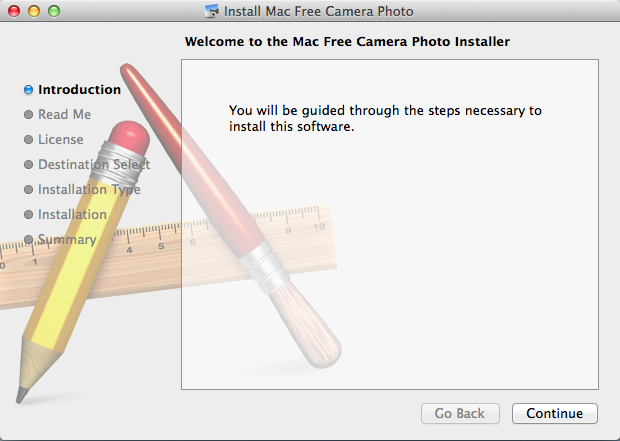This screenshot has height=441, width=620.
Task: Click the gray Read Me step bullet
Action: tap(28, 115)
